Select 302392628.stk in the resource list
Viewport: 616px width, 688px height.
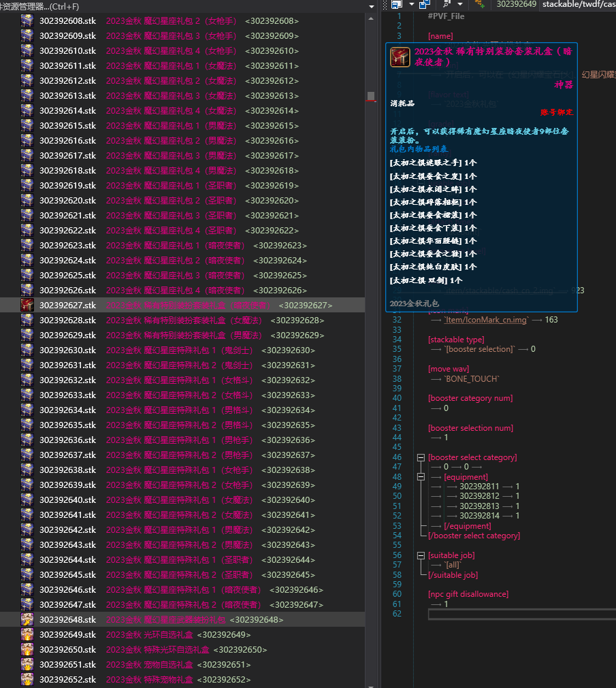(67, 321)
